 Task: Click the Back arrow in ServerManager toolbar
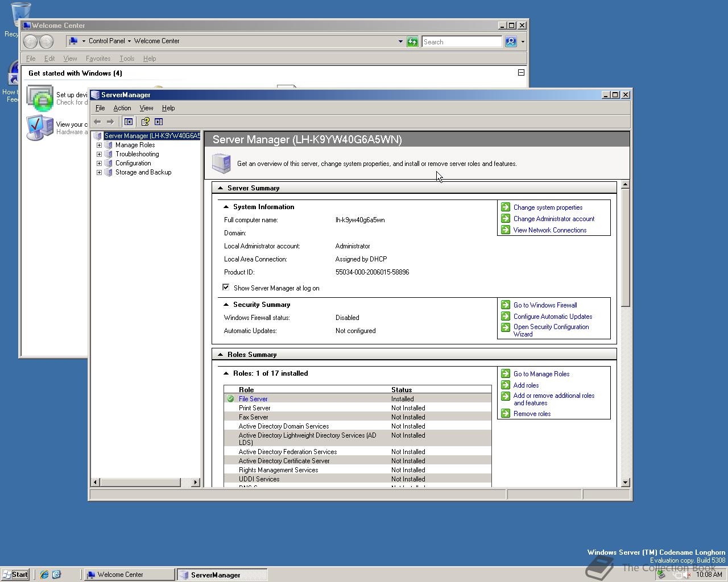pos(97,122)
